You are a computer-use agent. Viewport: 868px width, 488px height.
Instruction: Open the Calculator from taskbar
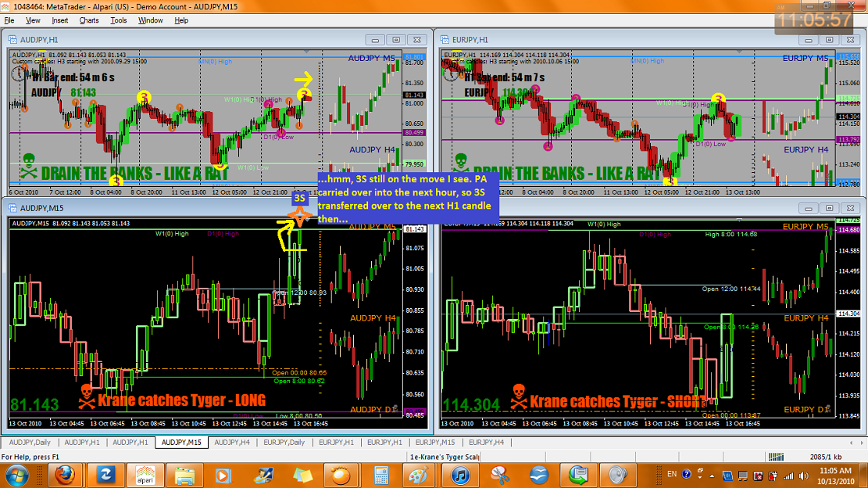pos(380,475)
